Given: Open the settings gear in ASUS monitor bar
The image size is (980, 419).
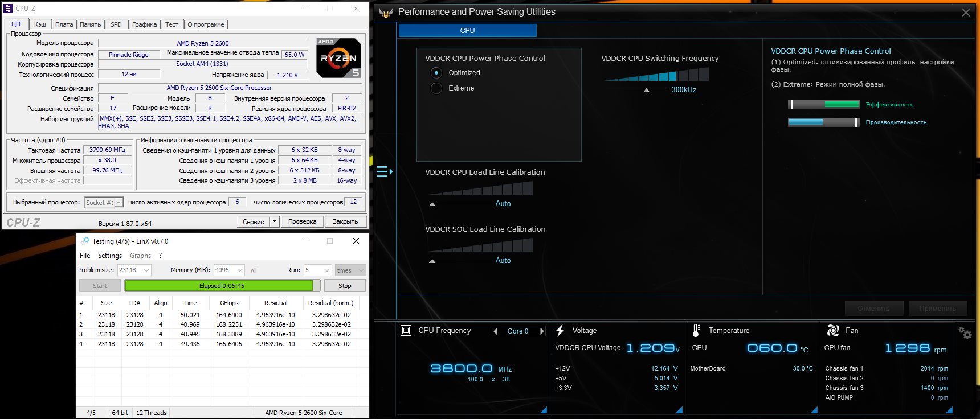Looking at the screenshot, I should pos(965,332).
